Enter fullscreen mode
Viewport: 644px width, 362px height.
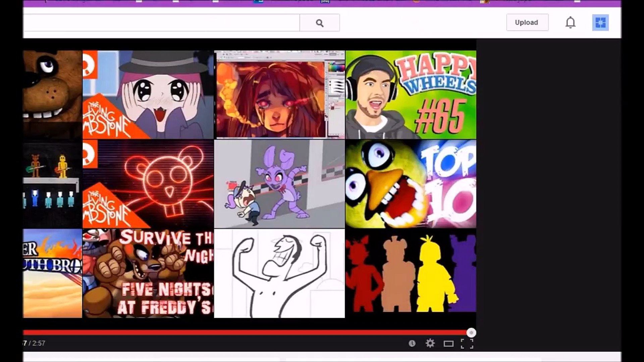click(x=467, y=344)
